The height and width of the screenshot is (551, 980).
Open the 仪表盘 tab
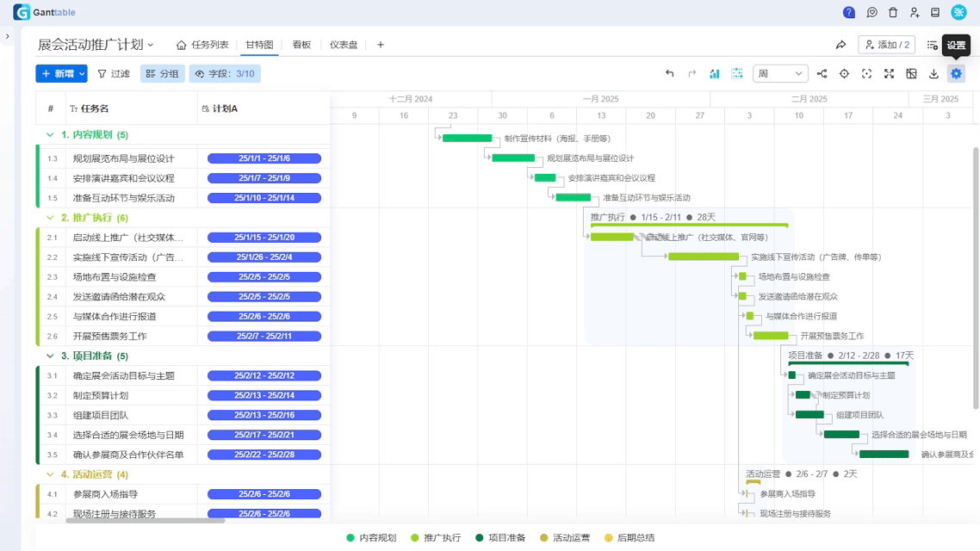344,43
